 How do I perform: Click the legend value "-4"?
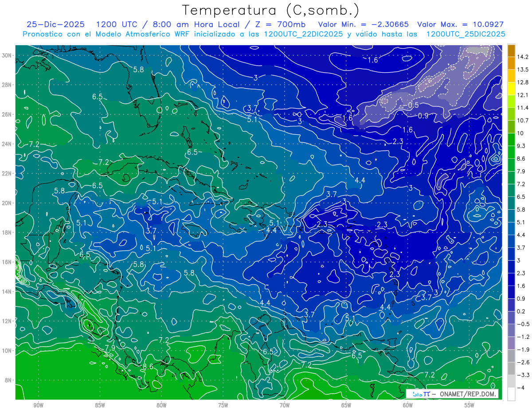pyautogui.click(x=520, y=388)
